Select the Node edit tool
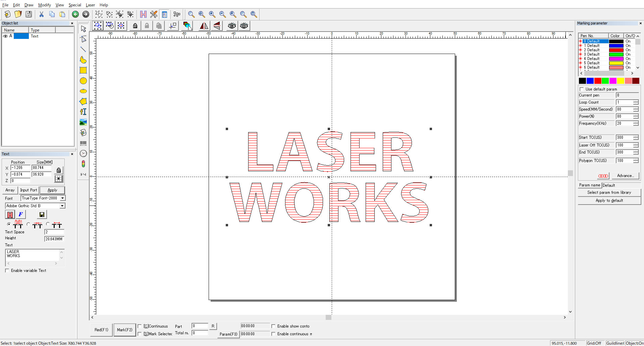 coord(83,39)
